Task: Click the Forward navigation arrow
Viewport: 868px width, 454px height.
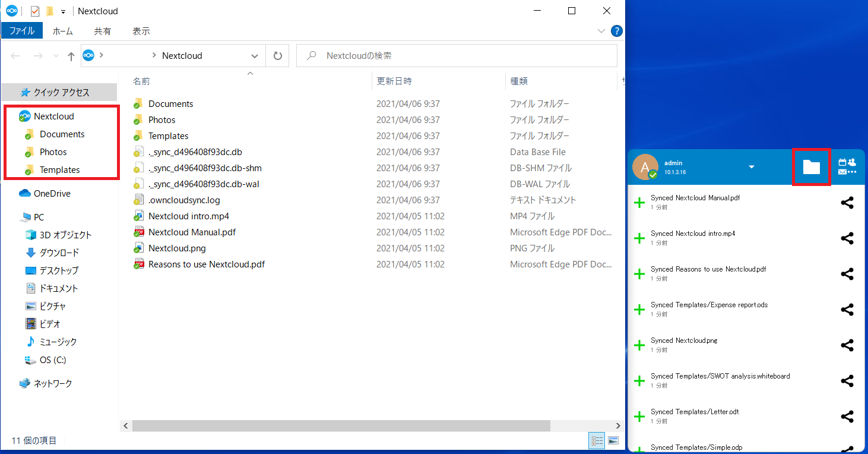Action: point(37,56)
